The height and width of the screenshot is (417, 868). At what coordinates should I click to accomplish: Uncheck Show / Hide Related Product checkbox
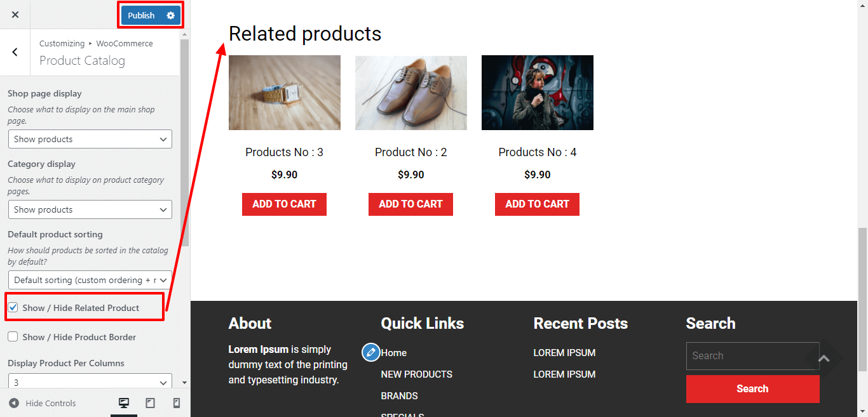pos(13,308)
